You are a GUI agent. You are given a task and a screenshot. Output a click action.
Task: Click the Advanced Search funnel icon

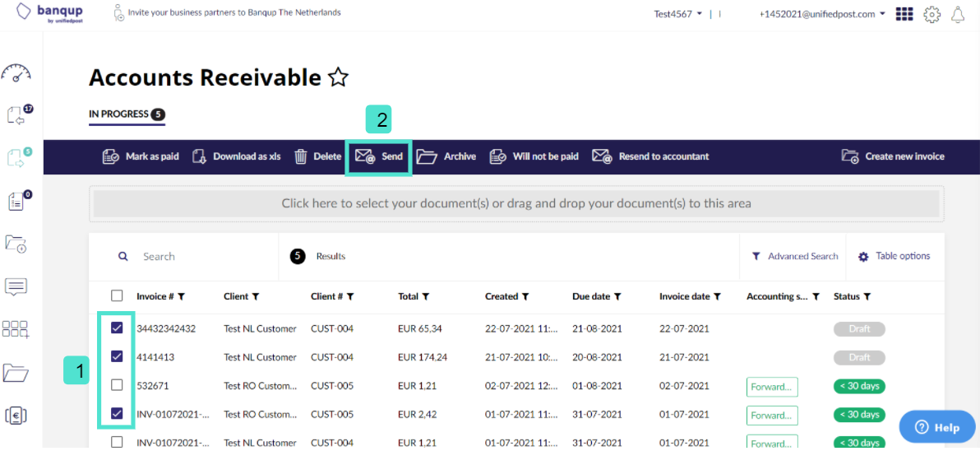pos(756,257)
